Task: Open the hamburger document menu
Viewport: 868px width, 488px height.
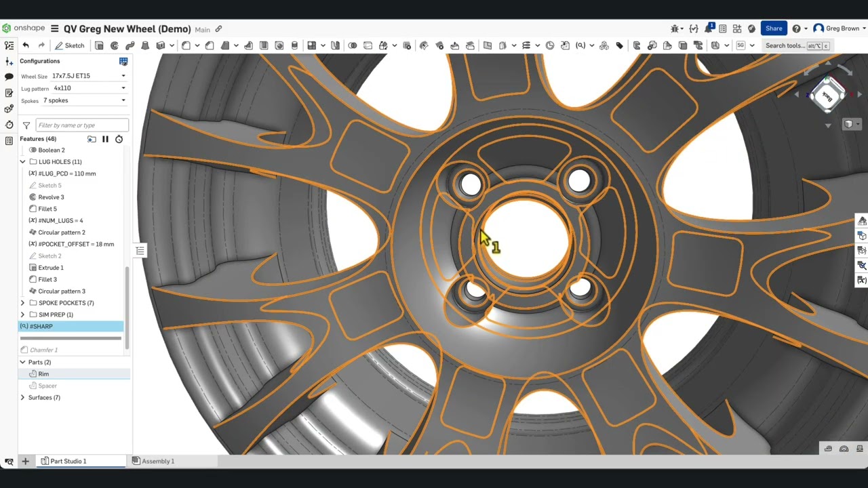Action: coord(54,28)
